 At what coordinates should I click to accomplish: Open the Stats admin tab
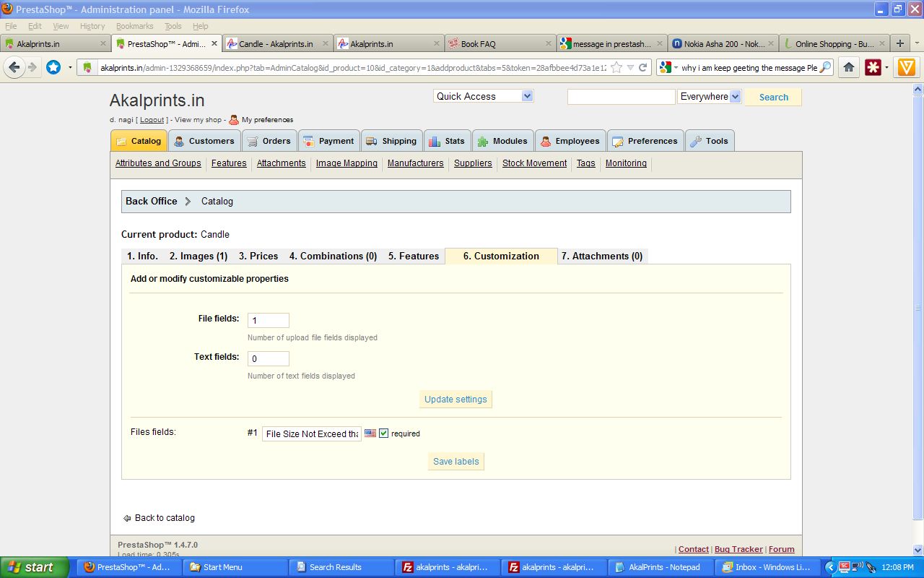pos(448,141)
